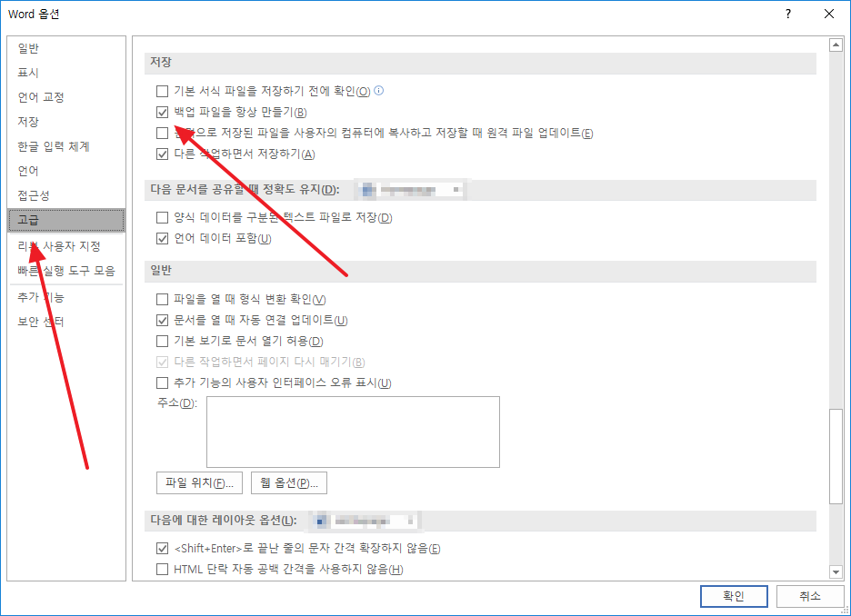Click scrollbar up arrow
851x616 pixels.
click(836, 45)
